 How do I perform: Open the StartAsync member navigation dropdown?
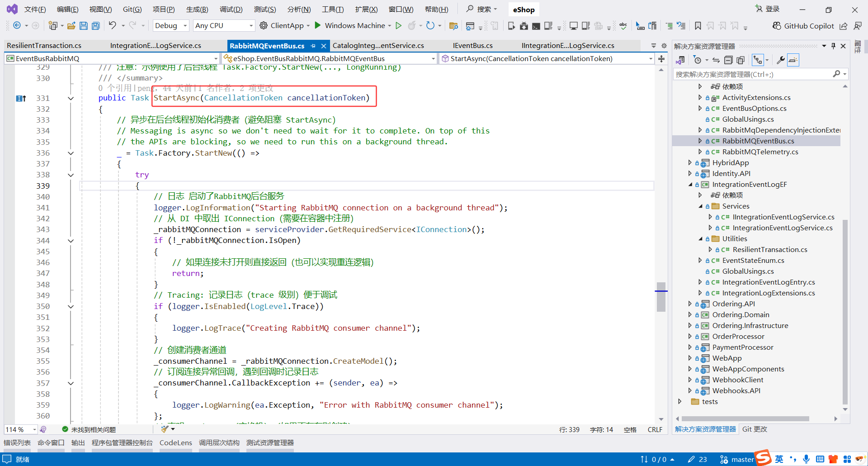click(x=547, y=58)
